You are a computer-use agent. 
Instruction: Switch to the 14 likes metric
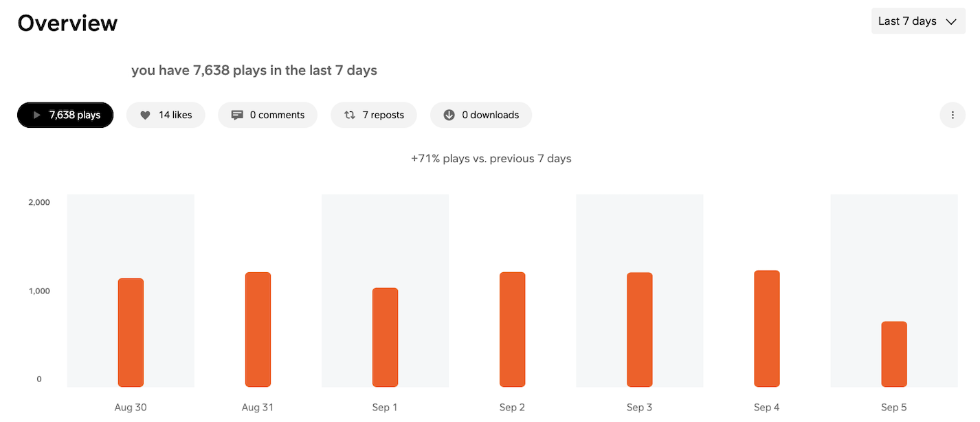pyautogui.click(x=166, y=115)
